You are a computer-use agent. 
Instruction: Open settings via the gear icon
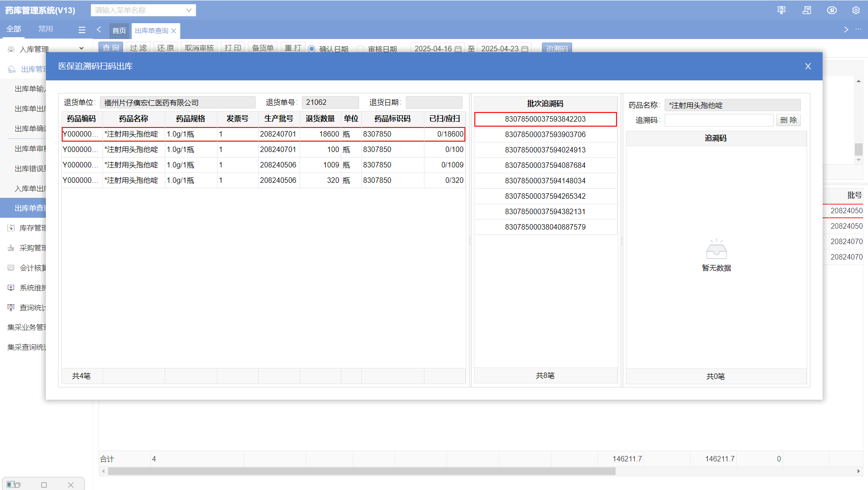856,10
